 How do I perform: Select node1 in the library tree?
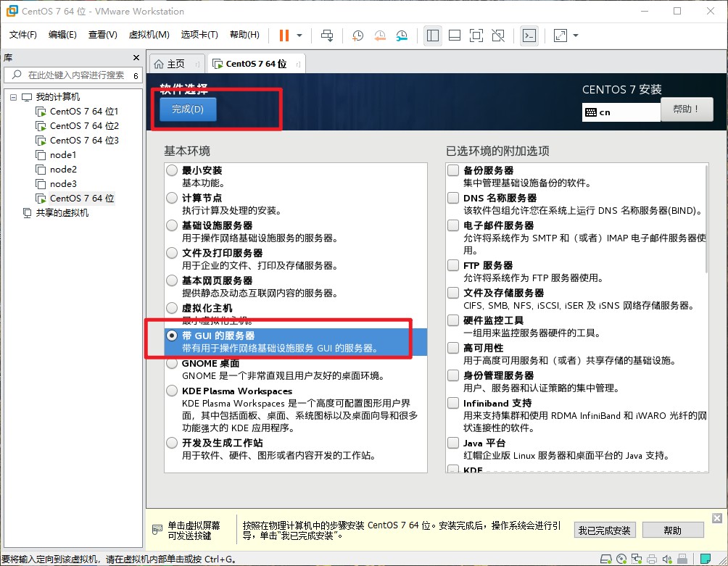[x=56, y=154]
